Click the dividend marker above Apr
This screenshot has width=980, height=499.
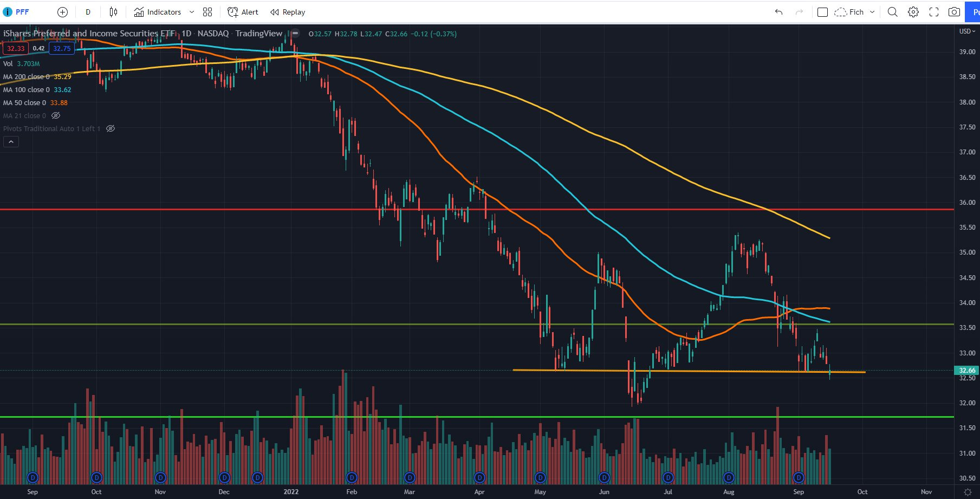(x=479, y=477)
